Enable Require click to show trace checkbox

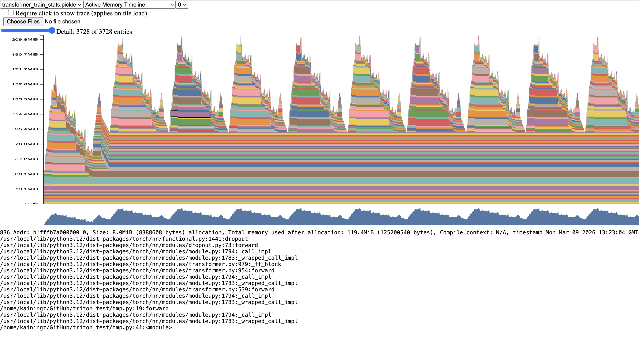pos(11,13)
